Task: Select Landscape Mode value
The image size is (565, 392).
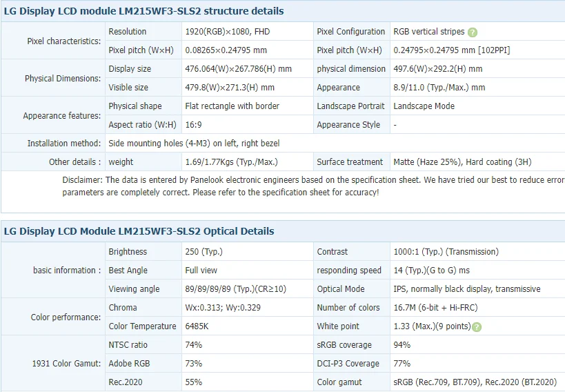Action: point(424,106)
